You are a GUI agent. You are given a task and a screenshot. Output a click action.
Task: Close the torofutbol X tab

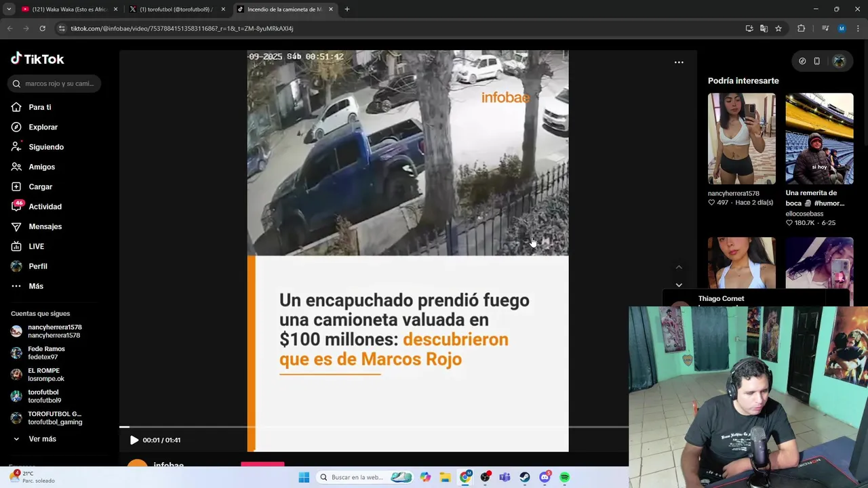[223, 9]
